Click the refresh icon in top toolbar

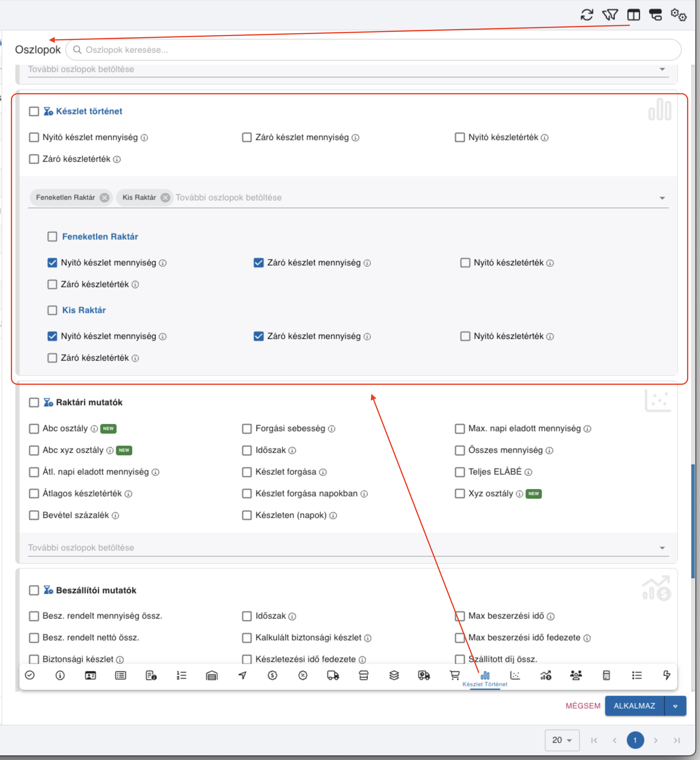[x=587, y=15]
